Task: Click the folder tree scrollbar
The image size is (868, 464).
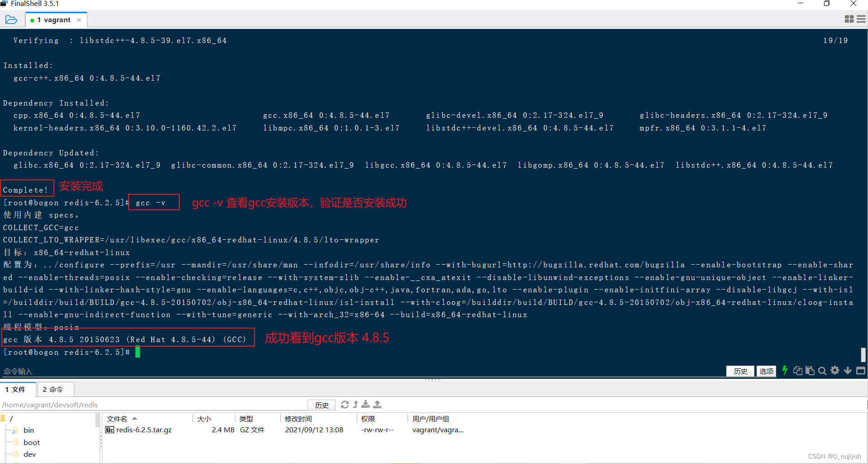Action: point(97,420)
